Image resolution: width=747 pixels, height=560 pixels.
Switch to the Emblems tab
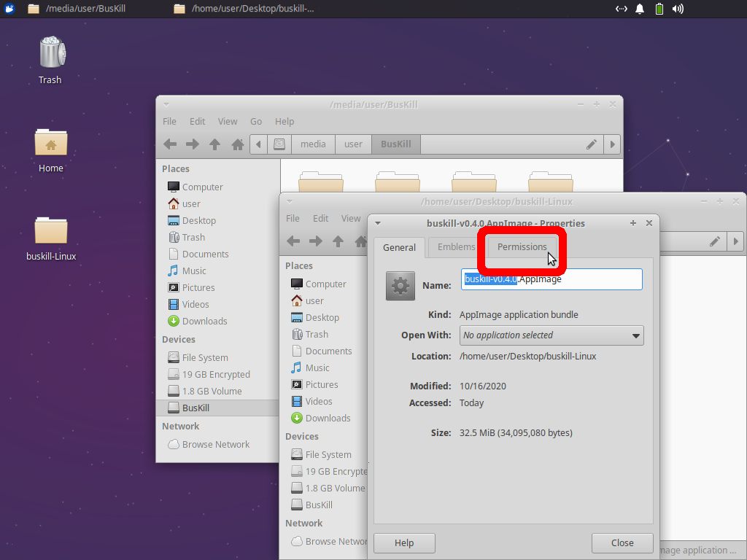[x=457, y=246]
